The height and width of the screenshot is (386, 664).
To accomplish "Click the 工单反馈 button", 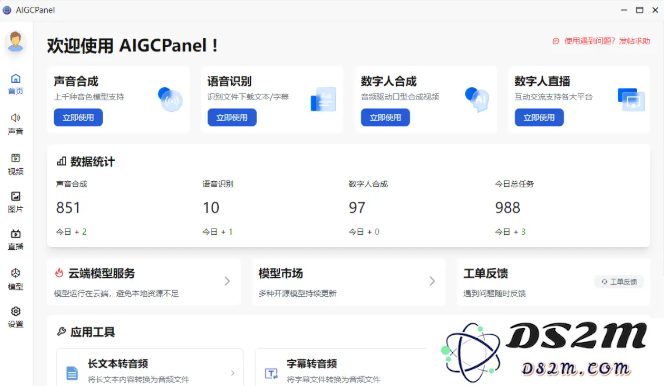I will click(620, 282).
